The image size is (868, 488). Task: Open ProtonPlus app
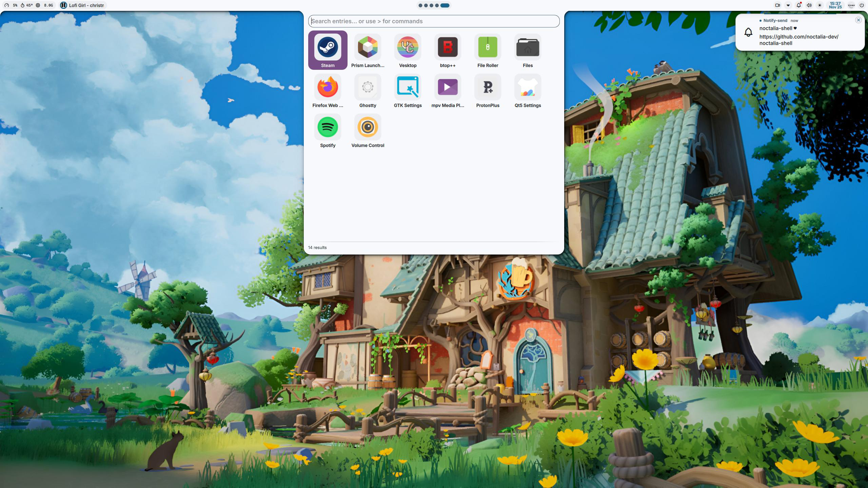488,90
